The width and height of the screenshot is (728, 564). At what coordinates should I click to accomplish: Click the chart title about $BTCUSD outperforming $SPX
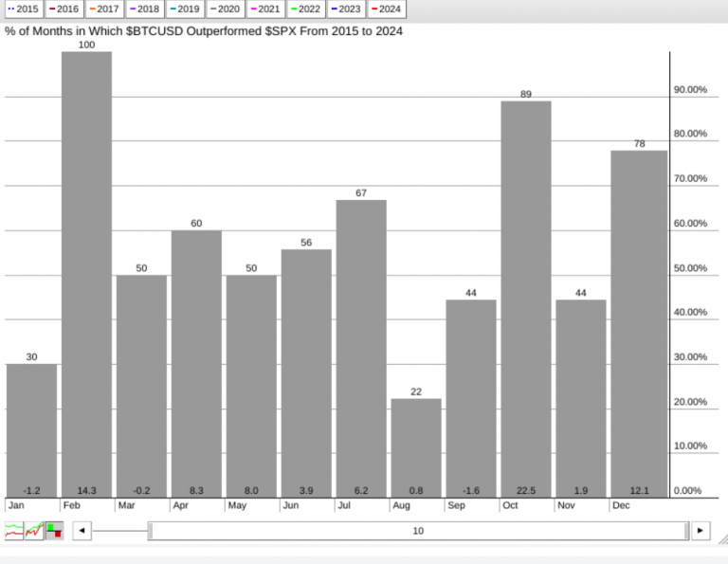pos(204,31)
